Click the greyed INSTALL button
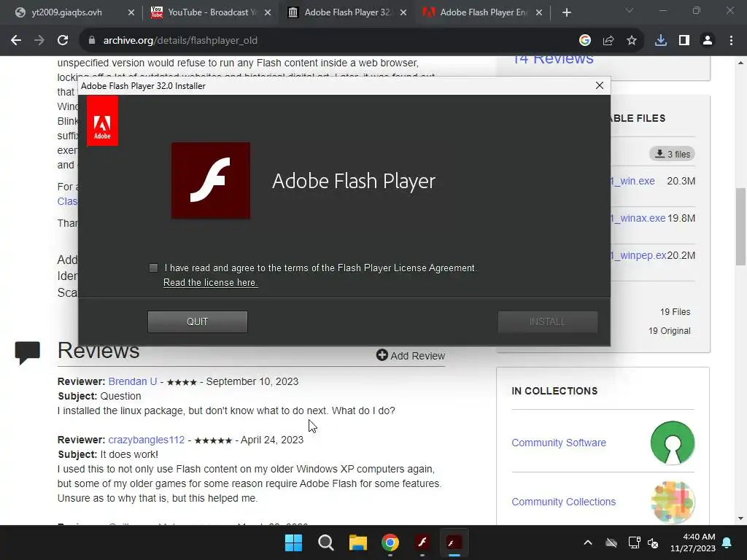Screen dimensions: 747x560 pyautogui.click(x=547, y=322)
